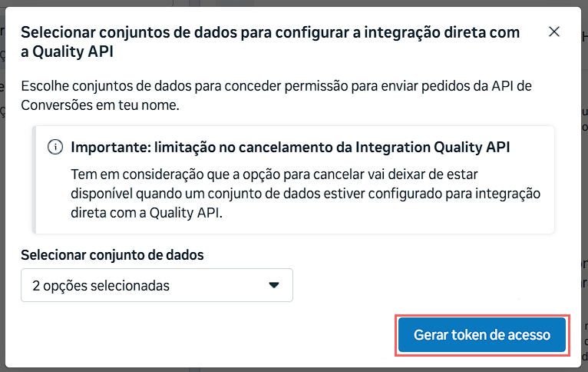
Task: Close the dataset selection dialog
Action: click(554, 32)
